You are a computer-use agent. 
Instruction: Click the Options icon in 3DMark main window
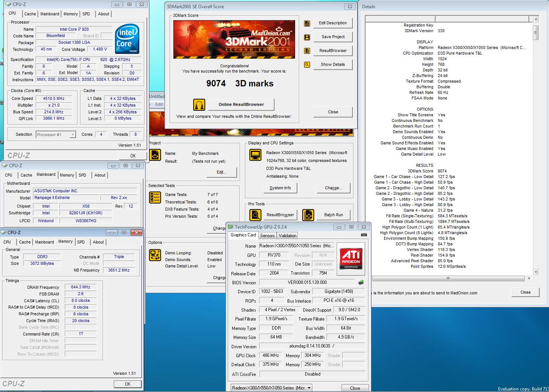[x=155, y=255]
